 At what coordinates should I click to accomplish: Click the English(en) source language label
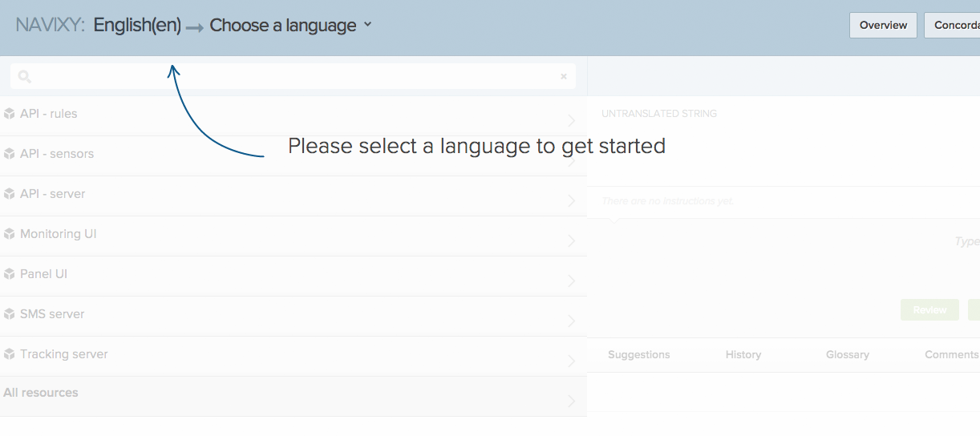click(x=137, y=26)
